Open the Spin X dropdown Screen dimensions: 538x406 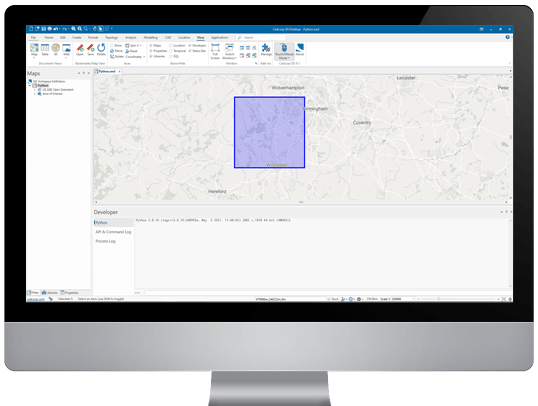133,45
